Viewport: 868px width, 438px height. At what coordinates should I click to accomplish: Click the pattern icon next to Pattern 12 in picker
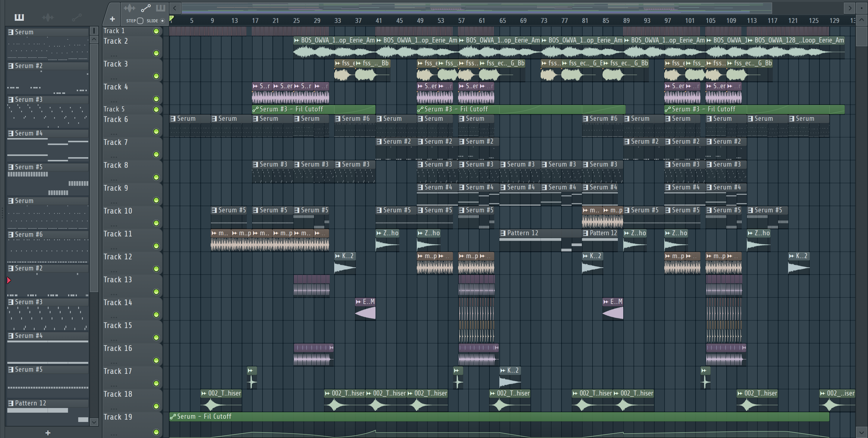pos(11,403)
